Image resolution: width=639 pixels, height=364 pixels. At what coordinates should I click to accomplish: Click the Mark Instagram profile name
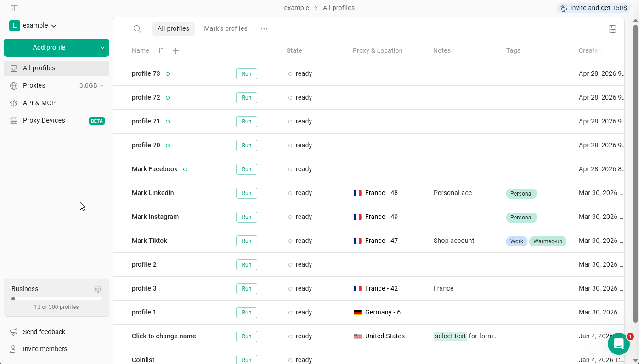tap(155, 217)
